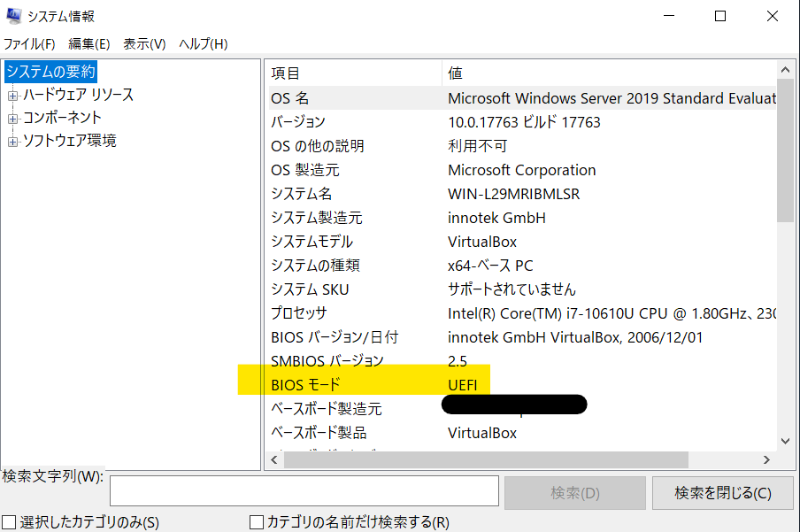
Task: Minimize the システム情報 window
Action: pyautogui.click(x=669, y=16)
